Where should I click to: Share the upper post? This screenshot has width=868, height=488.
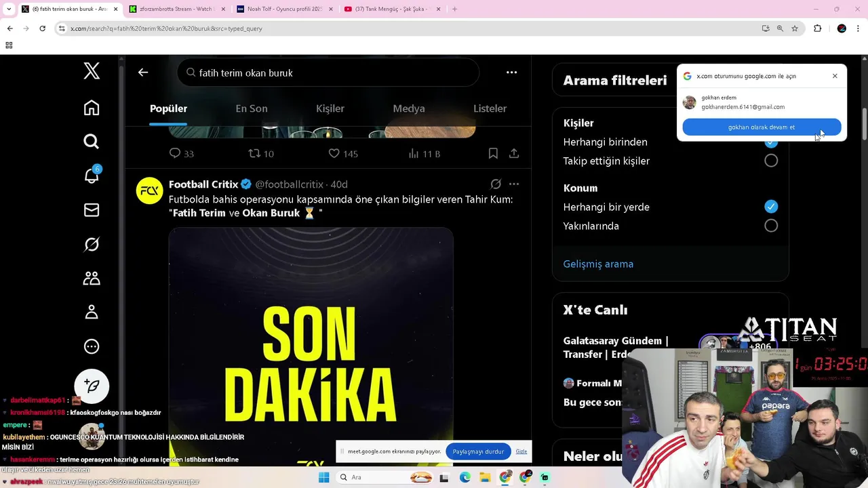(514, 154)
